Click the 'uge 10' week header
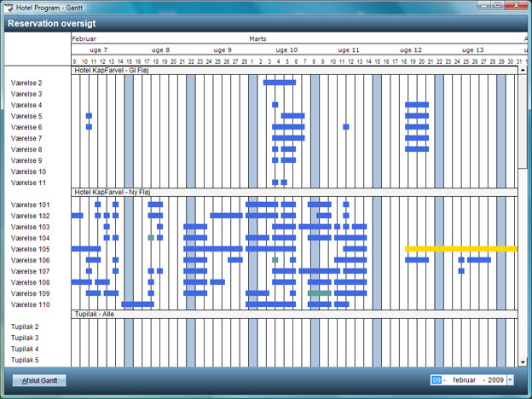 click(x=287, y=50)
